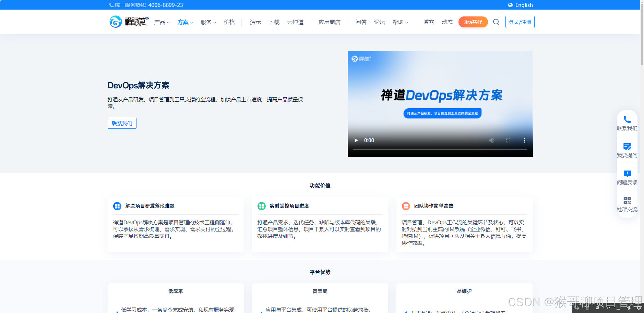Click the 联系我们 button under DevOps解决方案

coord(122,123)
